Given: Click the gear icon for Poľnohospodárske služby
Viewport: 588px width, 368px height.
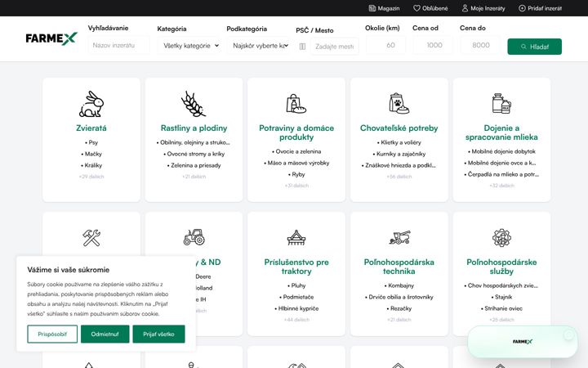Looking at the screenshot, I should click(501, 238).
